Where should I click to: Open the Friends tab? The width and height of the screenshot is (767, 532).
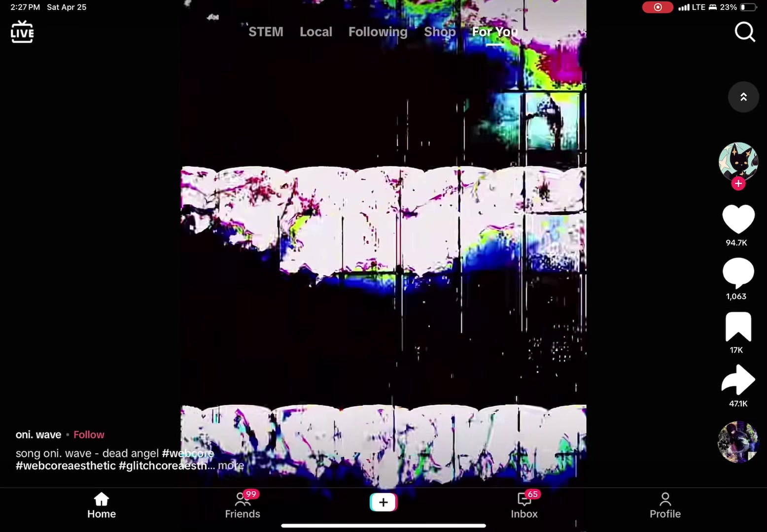[x=243, y=506]
